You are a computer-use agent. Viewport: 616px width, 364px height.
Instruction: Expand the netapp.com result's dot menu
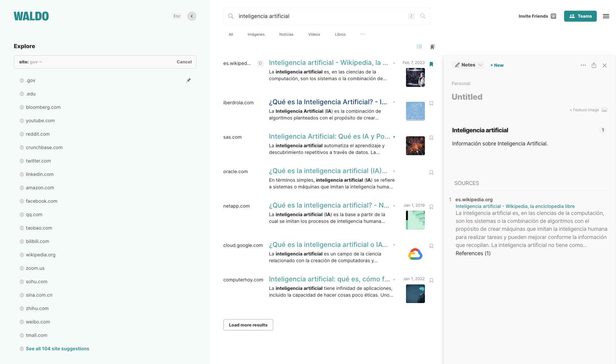[394, 206]
